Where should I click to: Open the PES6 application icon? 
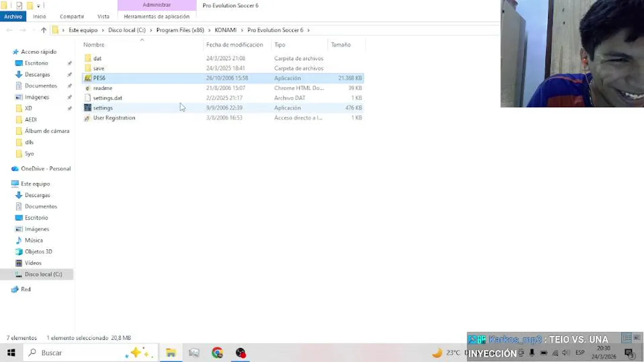[x=88, y=78]
